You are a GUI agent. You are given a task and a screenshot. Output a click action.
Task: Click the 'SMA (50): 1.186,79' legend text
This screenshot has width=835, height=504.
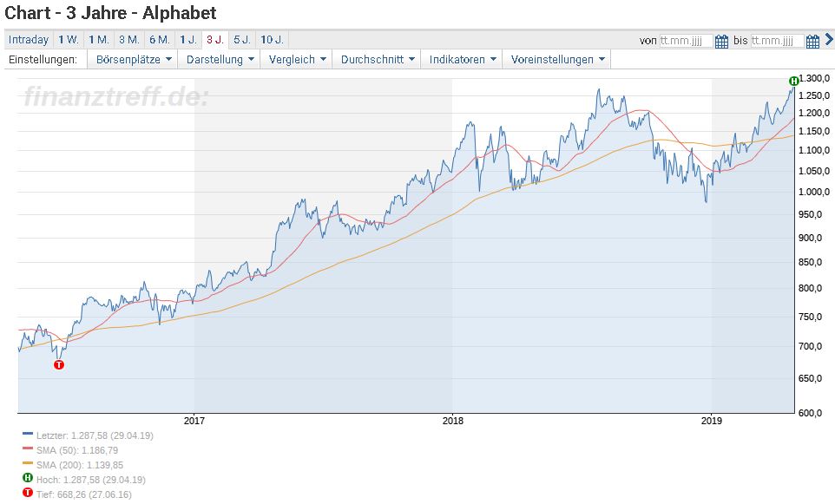77,450
